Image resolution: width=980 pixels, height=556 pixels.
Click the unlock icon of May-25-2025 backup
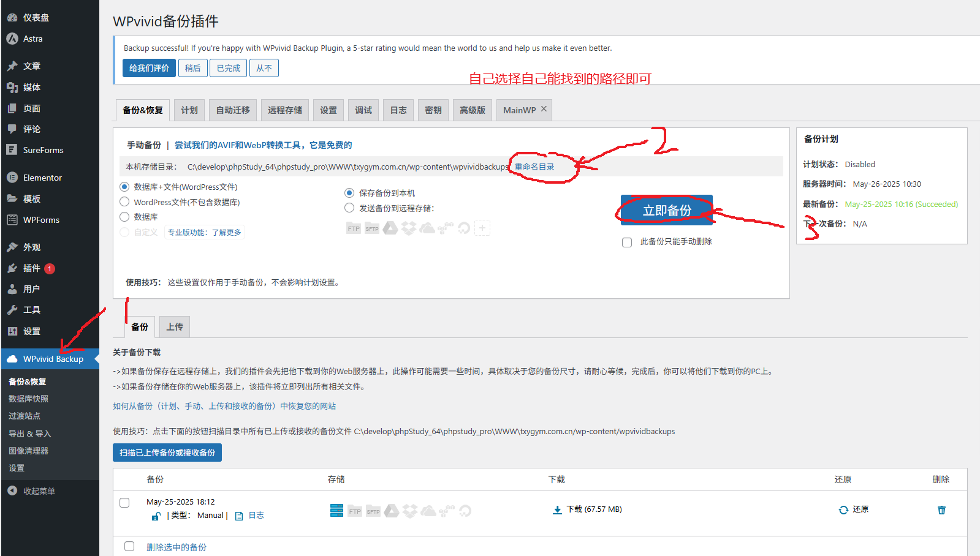coord(156,516)
